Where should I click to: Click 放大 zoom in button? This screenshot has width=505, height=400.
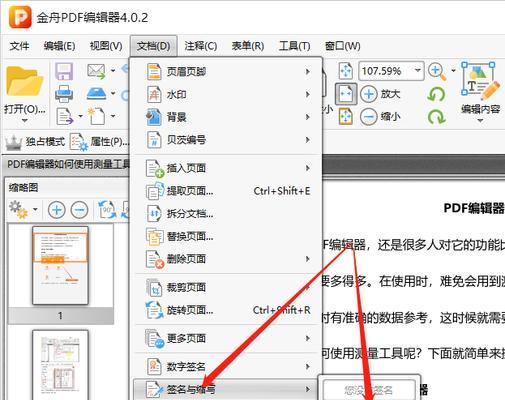380,94
